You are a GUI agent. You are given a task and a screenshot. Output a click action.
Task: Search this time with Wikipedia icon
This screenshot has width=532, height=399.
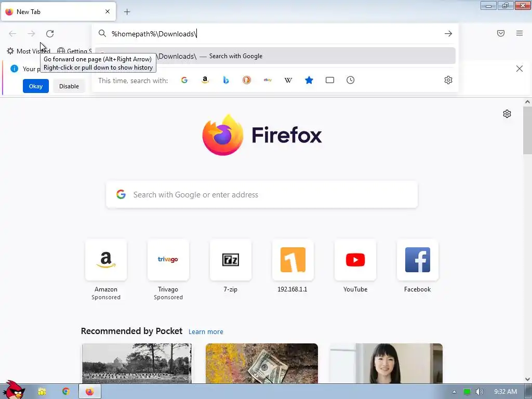(x=288, y=80)
